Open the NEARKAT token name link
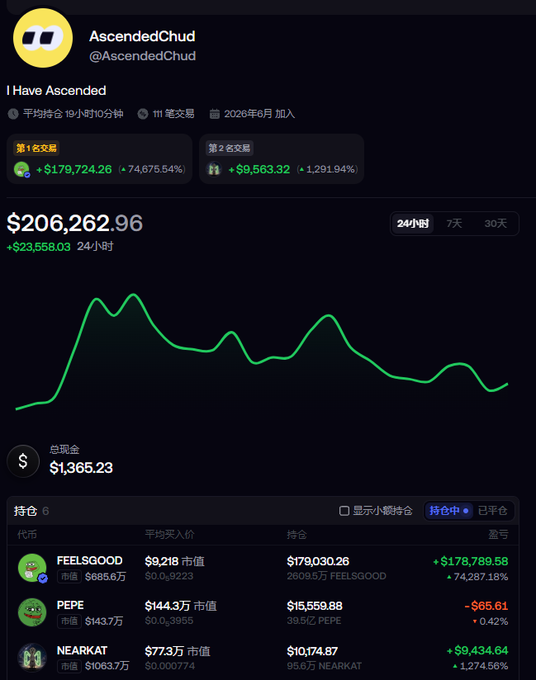 coord(82,651)
